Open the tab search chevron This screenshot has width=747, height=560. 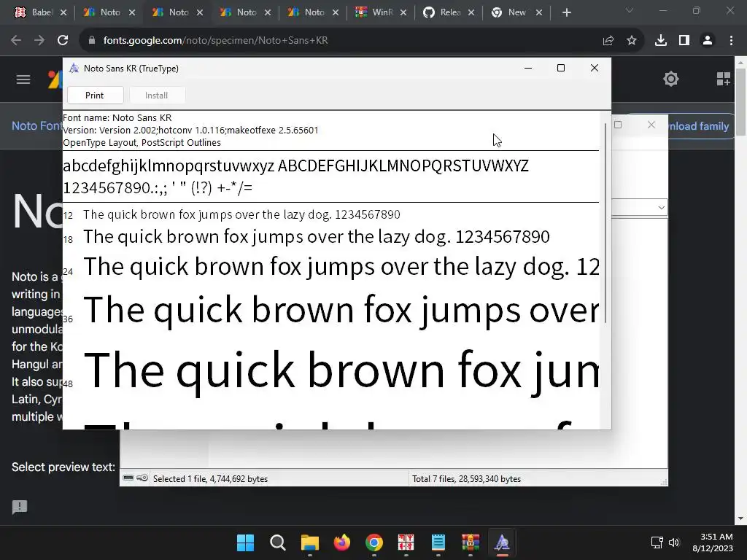(x=630, y=10)
